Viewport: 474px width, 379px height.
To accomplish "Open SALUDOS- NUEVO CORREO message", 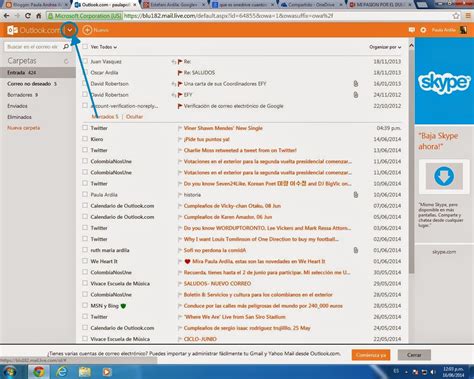I will point(217,284).
